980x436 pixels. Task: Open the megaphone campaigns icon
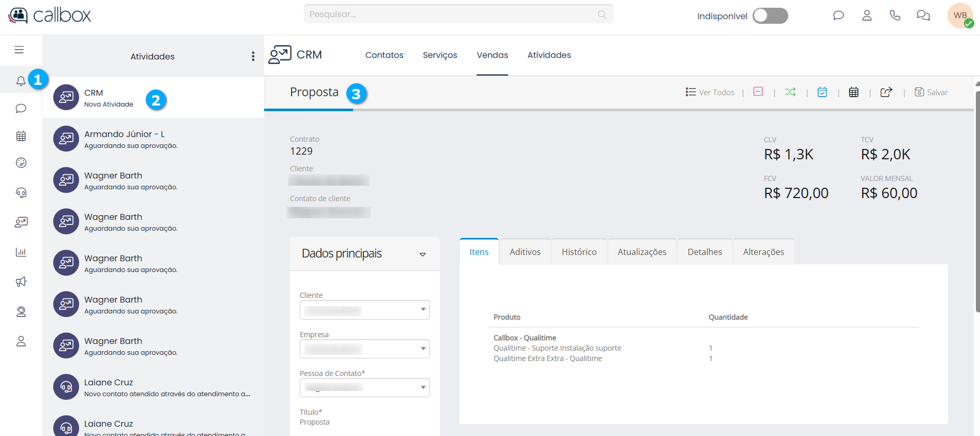(21, 282)
